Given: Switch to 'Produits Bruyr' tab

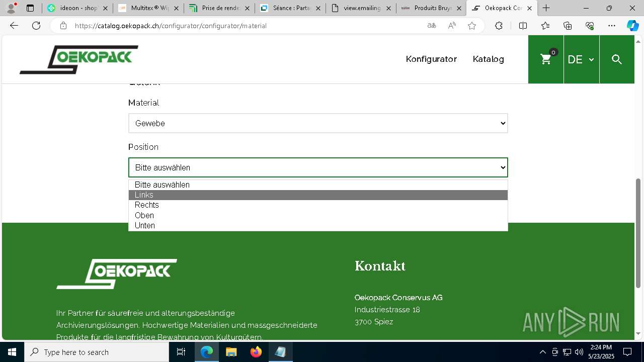Looking at the screenshot, I should pyautogui.click(x=432, y=8).
